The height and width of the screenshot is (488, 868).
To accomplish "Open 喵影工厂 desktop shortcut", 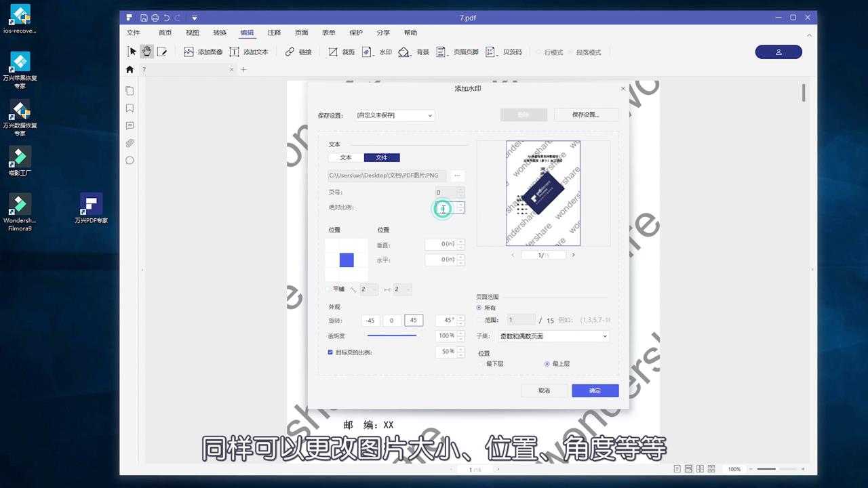I will 20,161.
